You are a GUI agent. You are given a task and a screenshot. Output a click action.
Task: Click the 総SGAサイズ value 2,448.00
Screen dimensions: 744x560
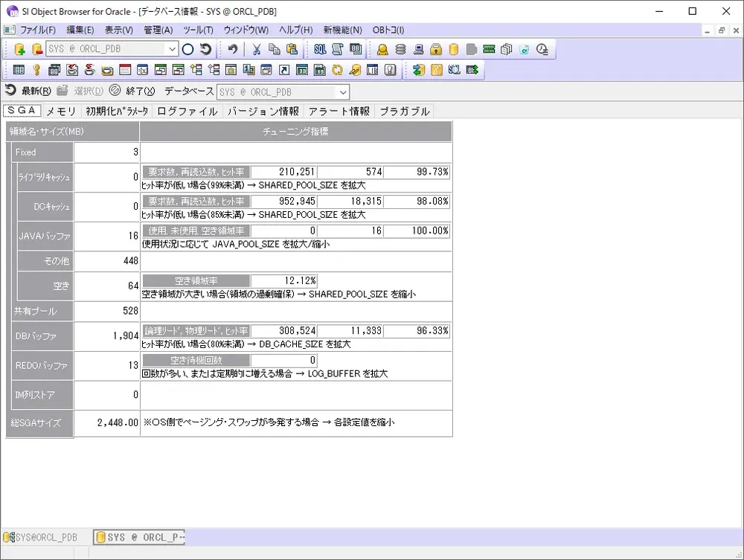coord(106,422)
